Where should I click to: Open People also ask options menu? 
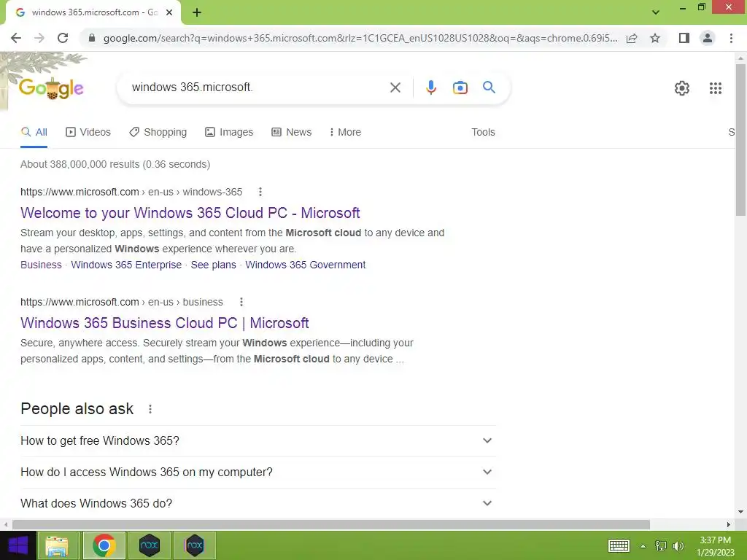tap(150, 409)
